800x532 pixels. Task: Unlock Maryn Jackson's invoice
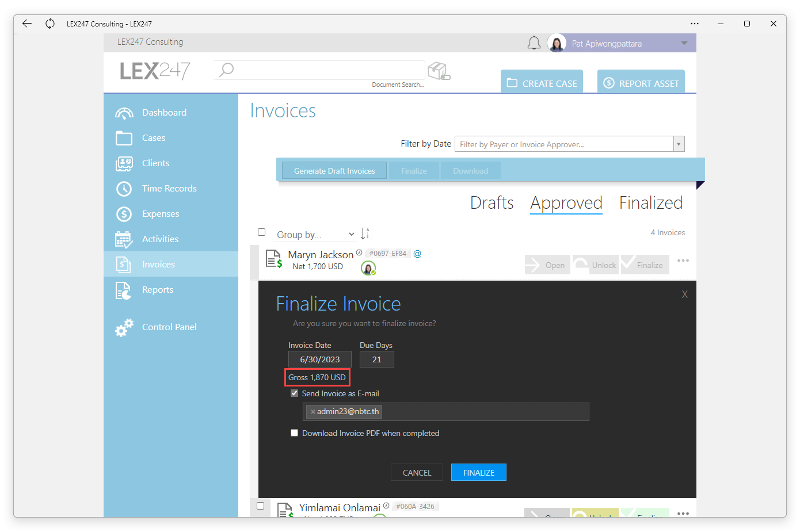tap(596, 265)
